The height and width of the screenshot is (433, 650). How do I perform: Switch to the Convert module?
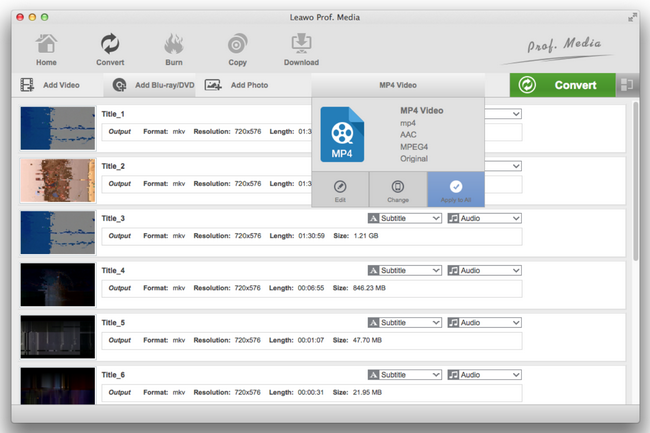click(110, 49)
